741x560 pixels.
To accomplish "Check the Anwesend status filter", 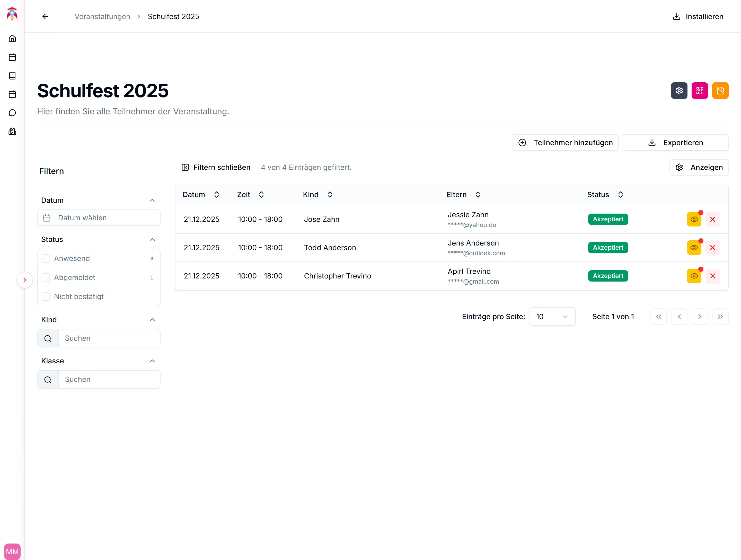I will pyautogui.click(x=46, y=258).
